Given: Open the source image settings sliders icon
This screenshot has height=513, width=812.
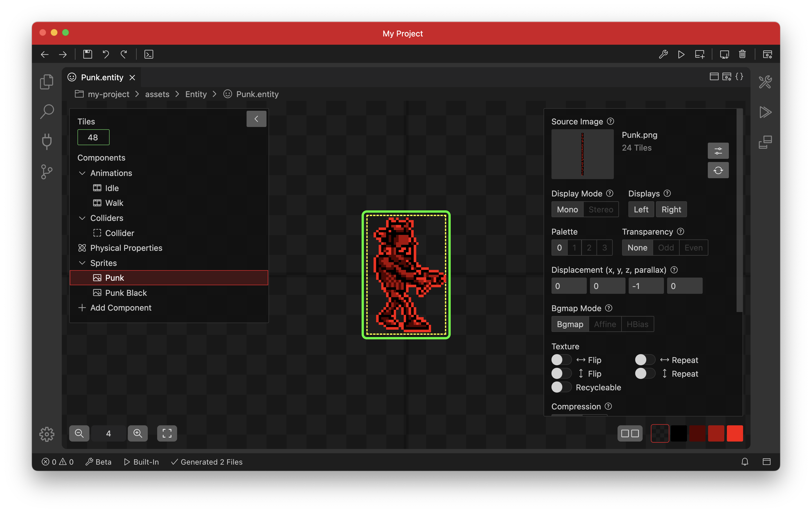Looking at the screenshot, I should (718, 151).
